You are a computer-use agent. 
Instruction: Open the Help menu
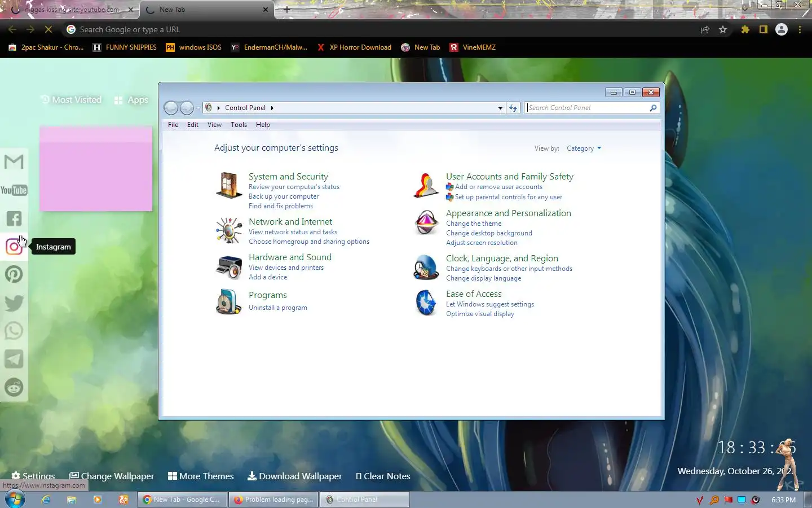[x=263, y=125]
